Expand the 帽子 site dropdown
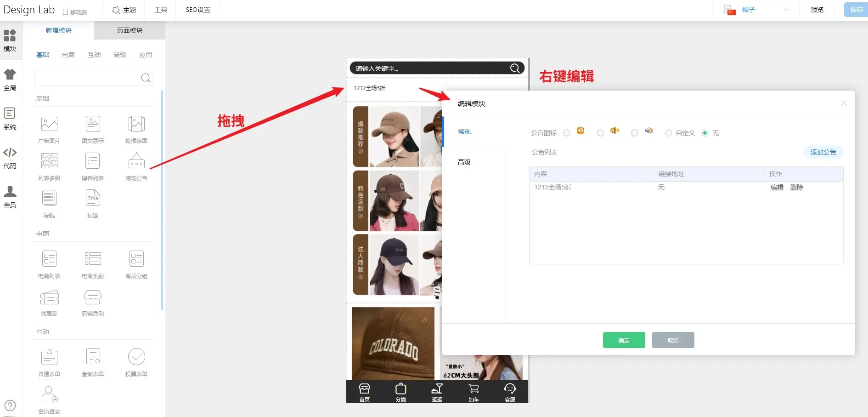Viewport: 868px width, 417px height. coord(786,10)
